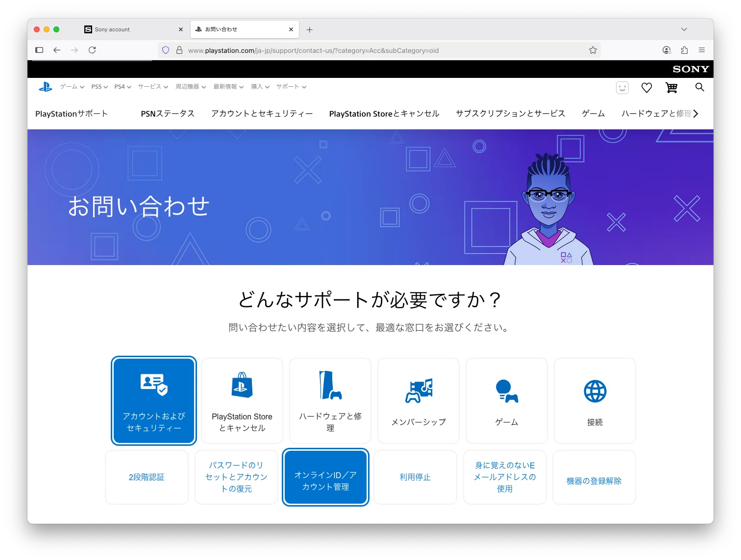Expand the PS5 navigation dropdown
The height and width of the screenshot is (560, 741).
99,87
